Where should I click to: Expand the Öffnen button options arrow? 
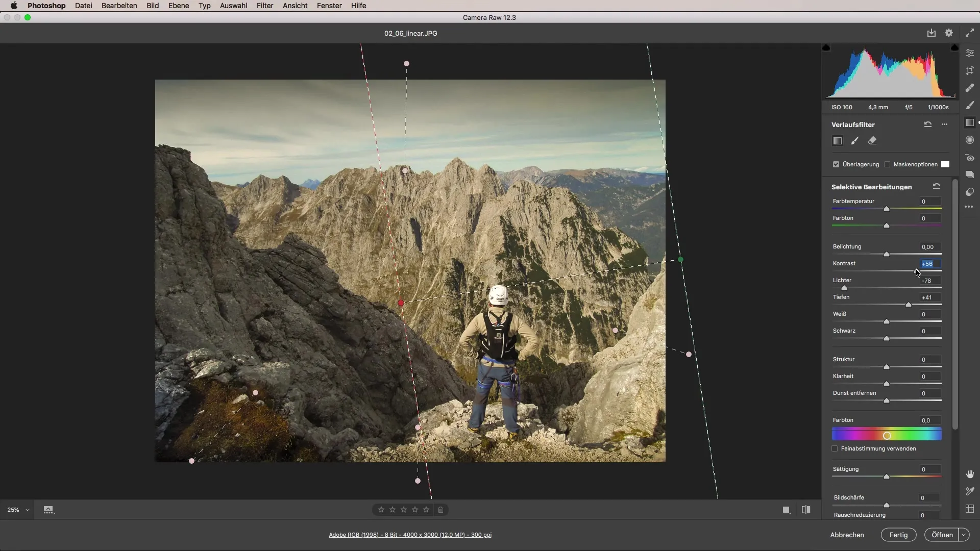(964, 535)
